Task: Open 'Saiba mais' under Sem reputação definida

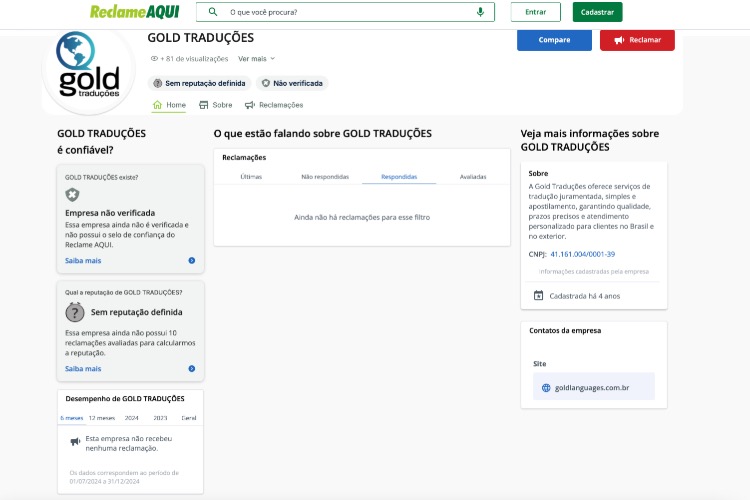Action: pyautogui.click(x=83, y=369)
